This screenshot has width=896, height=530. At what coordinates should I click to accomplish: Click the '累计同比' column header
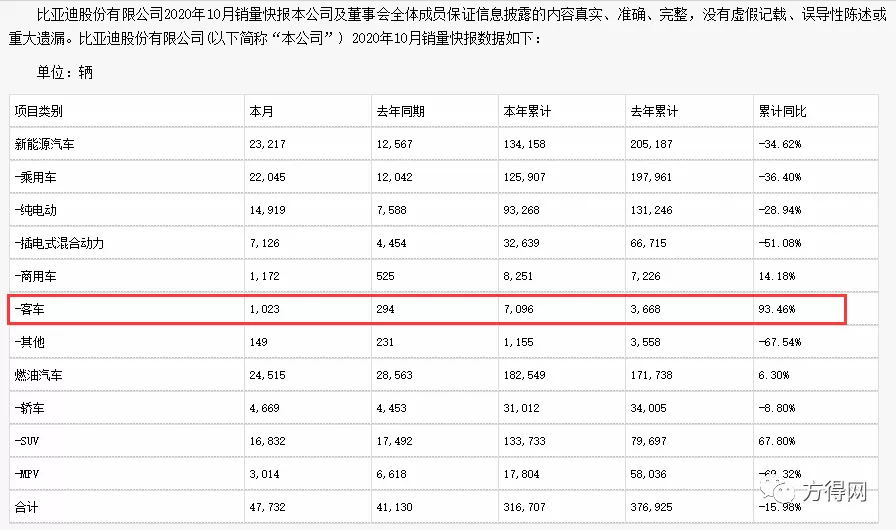click(782, 111)
